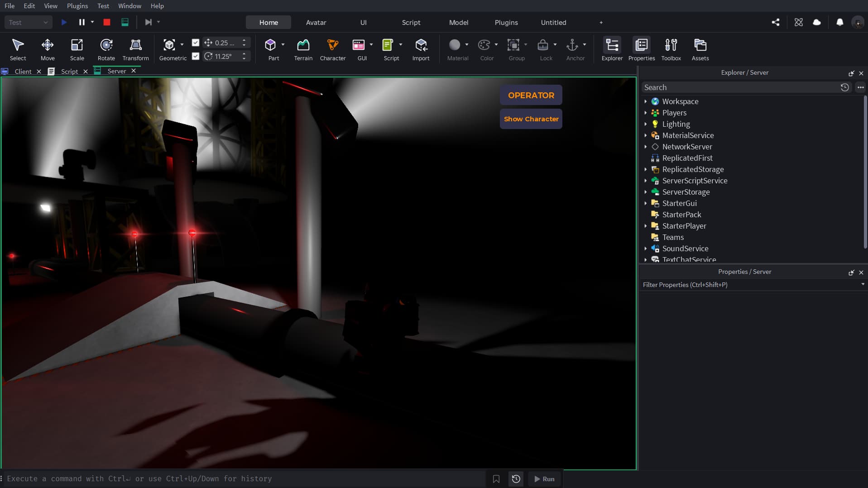The height and width of the screenshot is (488, 868).
Task: Activate the Scale tool
Action: 77,49
